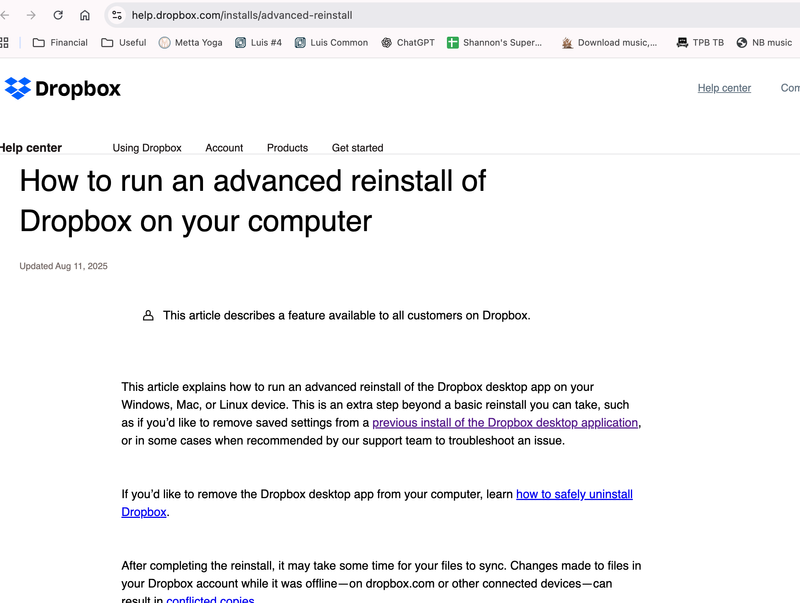Follow the conflicted copies link

[x=210, y=599]
